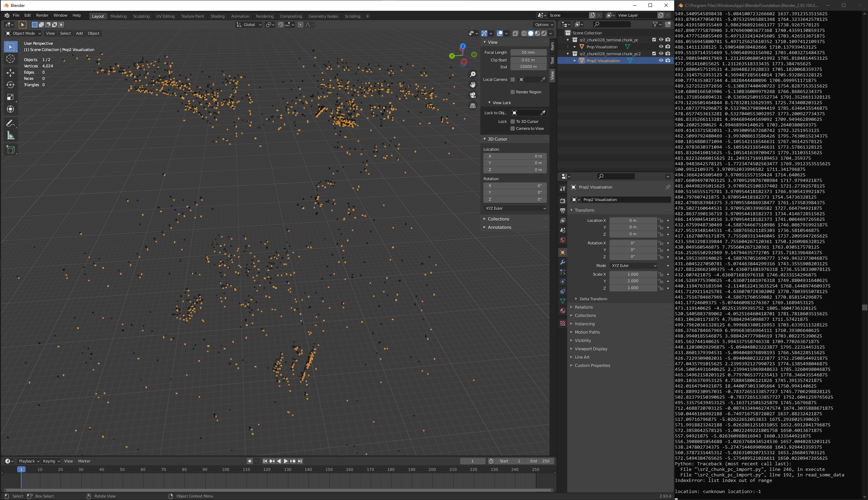
Task: Open the World properties tab icon
Action: coord(562,240)
